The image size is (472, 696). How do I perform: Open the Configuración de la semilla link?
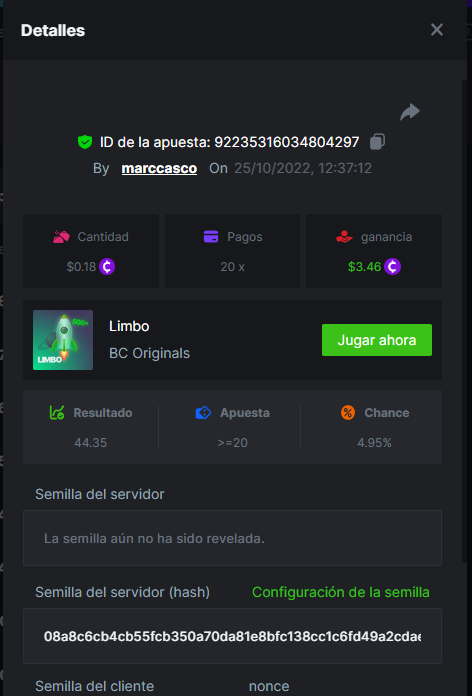coord(341,592)
